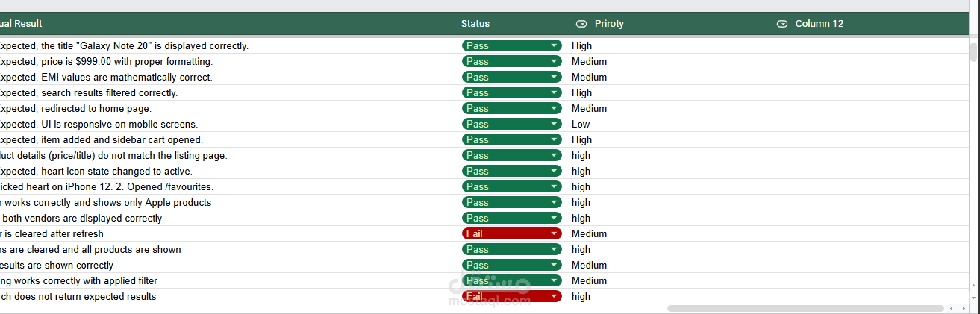The image size is (980, 314).
Task: Open Fail status dropdown in the 'cleared after refresh' row
Action: pyautogui.click(x=554, y=233)
